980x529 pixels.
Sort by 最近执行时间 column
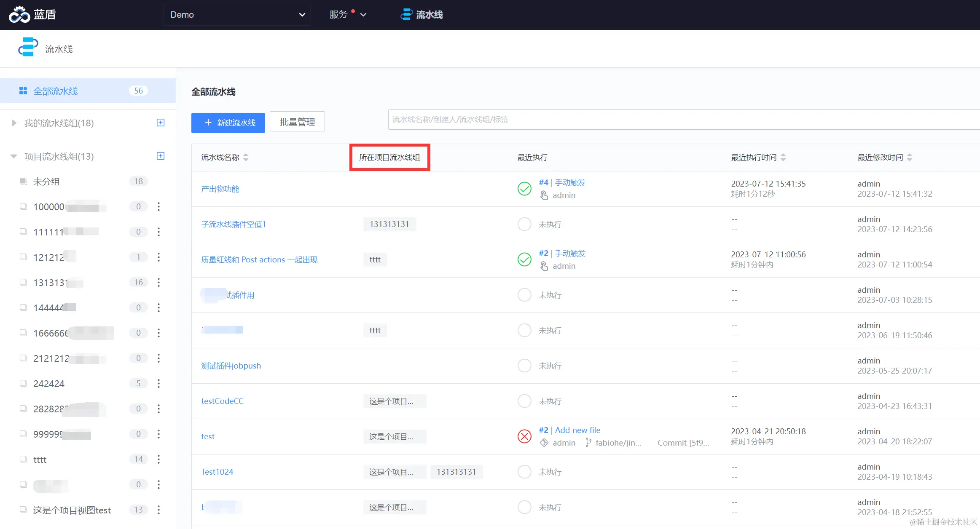tap(783, 157)
